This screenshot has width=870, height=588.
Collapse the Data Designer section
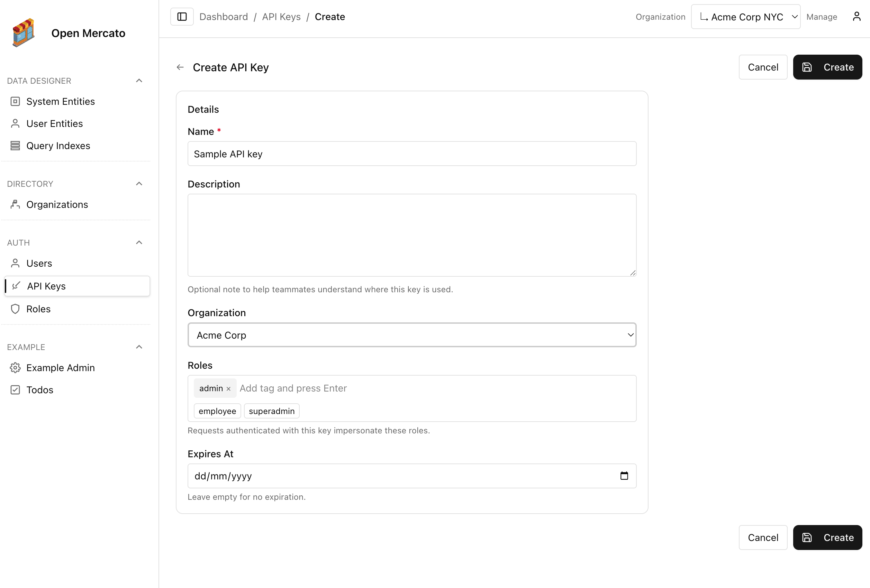click(139, 81)
